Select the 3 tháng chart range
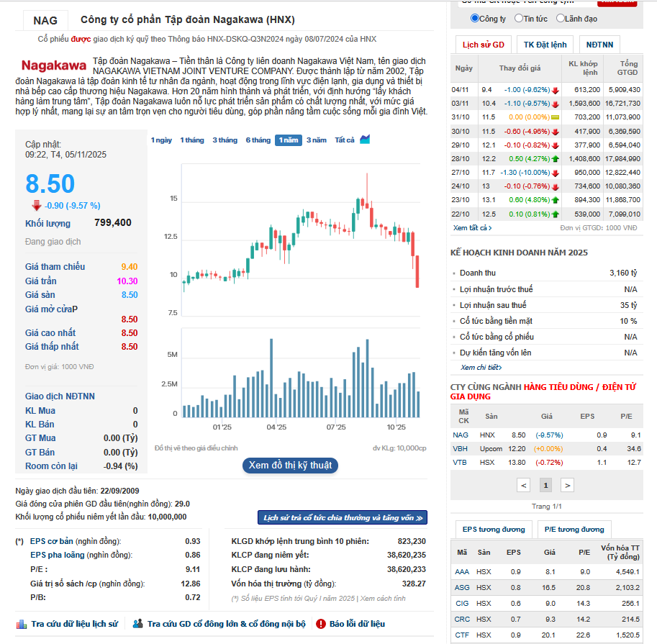The height and width of the screenshot is (644, 657). click(x=225, y=140)
